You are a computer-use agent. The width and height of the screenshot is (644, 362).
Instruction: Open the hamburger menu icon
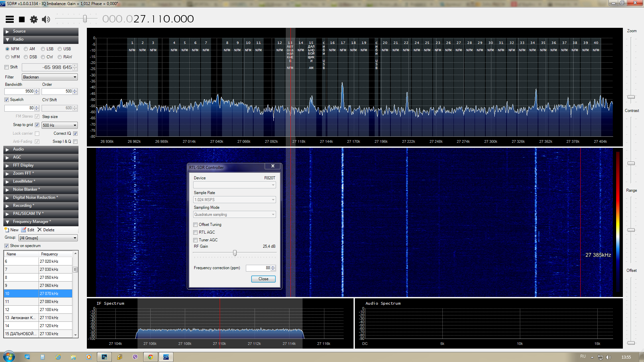pos(10,19)
